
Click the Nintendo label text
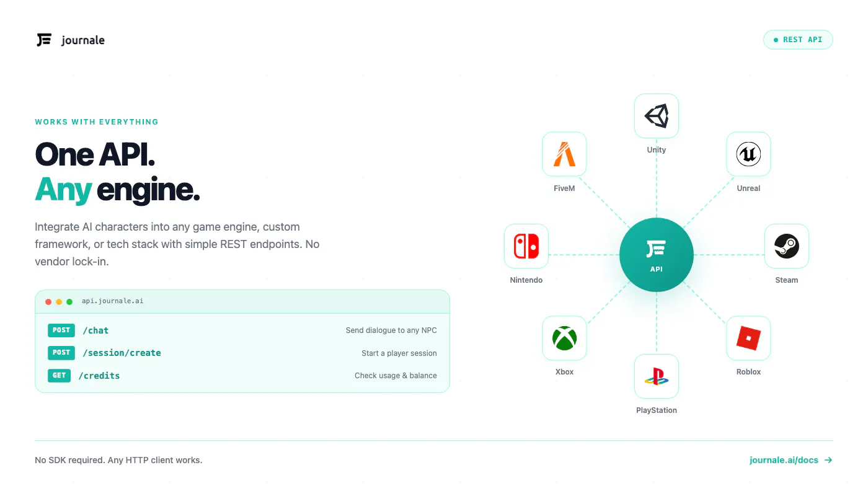click(x=526, y=280)
